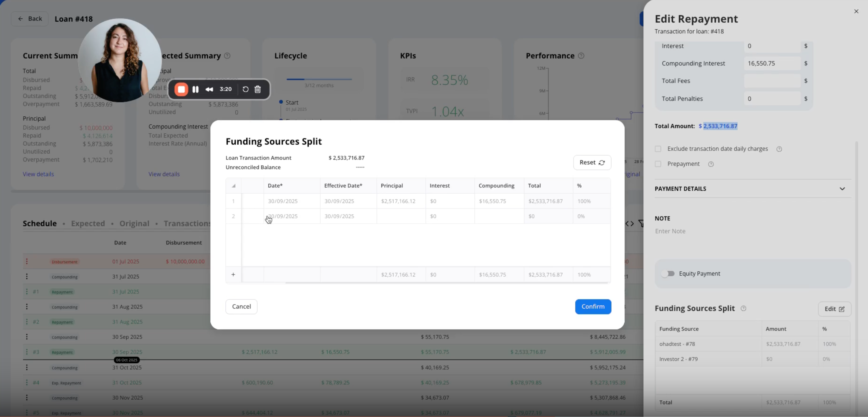Open the row menu for the 30 Nov 2025 Compounding
This screenshot has height=417, width=868.
(27, 398)
